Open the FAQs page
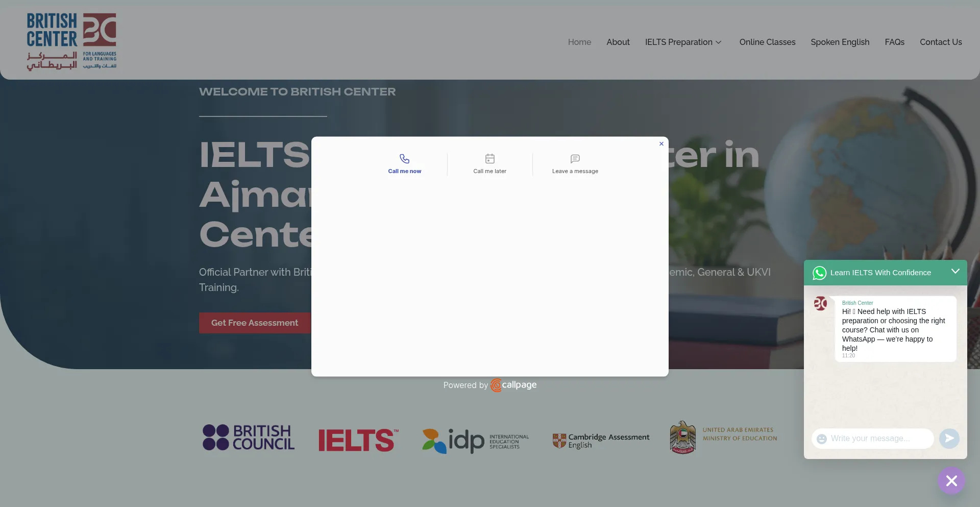Viewport: 980px width, 507px height. point(894,42)
